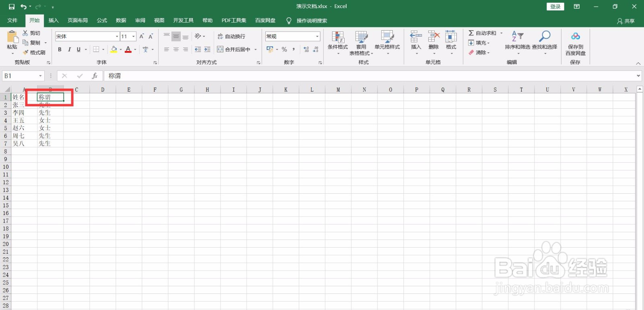Click the Tell Me search (操作说明搜索)
Screen dimensions: 644x310
click(x=307, y=21)
